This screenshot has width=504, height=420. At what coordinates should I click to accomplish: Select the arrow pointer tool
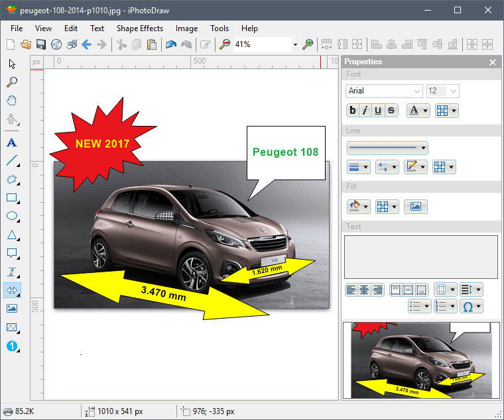(x=12, y=64)
